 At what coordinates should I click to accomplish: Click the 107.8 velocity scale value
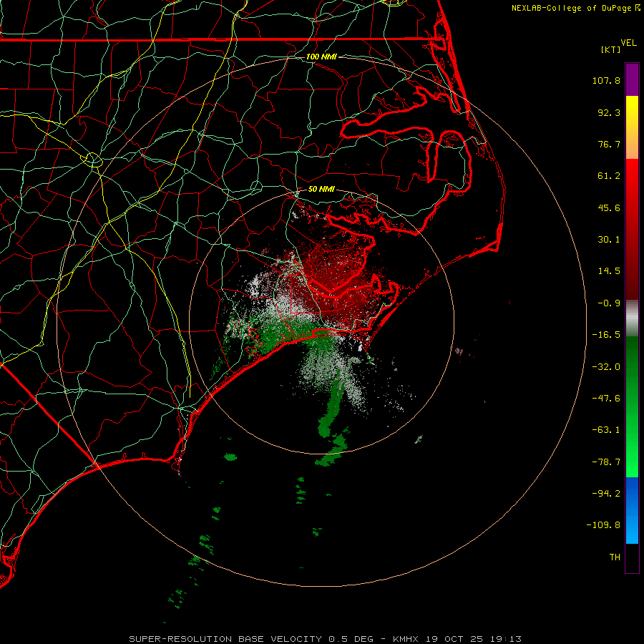point(606,80)
